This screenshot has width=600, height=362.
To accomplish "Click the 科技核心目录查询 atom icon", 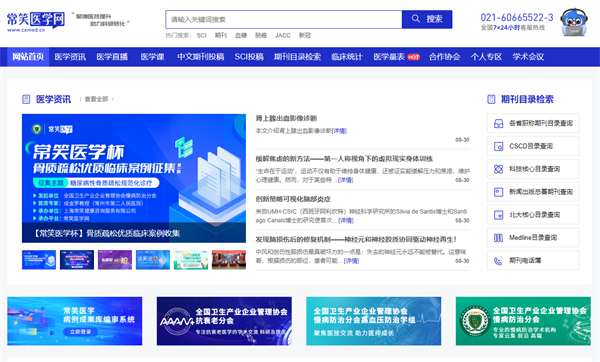I will click(499, 169).
